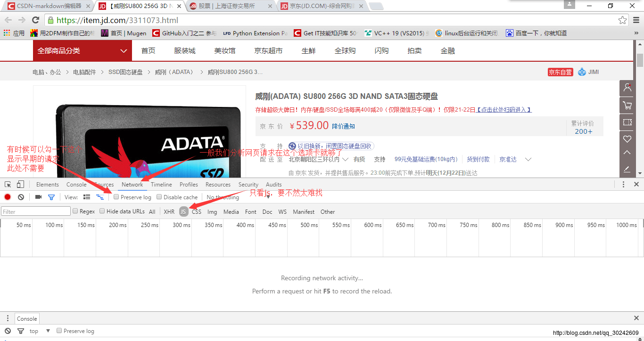Click the console filter funnel icon
The height and width of the screenshot is (341, 644).
21,331
